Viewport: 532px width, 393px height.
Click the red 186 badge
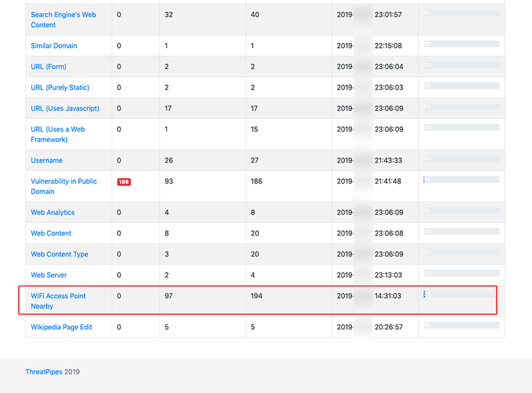click(123, 182)
